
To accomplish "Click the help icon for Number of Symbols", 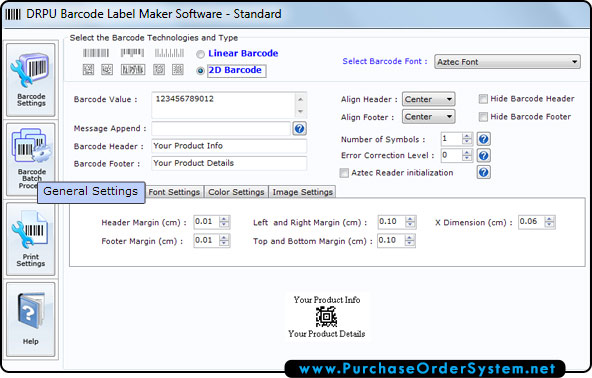I will click(484, 139).
